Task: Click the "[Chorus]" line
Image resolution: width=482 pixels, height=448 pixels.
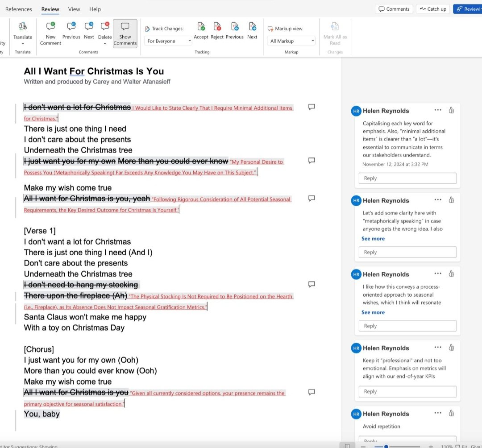Action: (39, 349)
